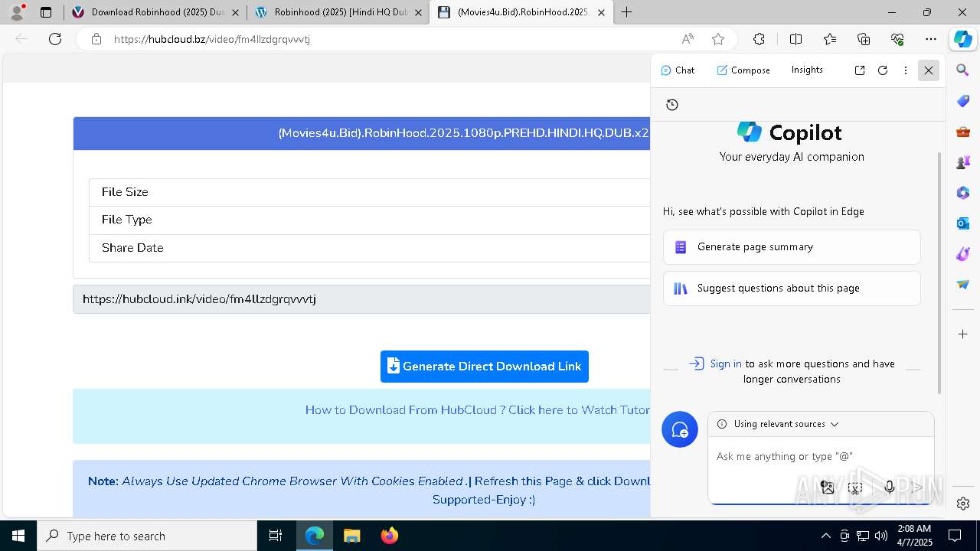Open Windows Start menu
This screenshot has width=980, height=551.
(x=18, y=536)
